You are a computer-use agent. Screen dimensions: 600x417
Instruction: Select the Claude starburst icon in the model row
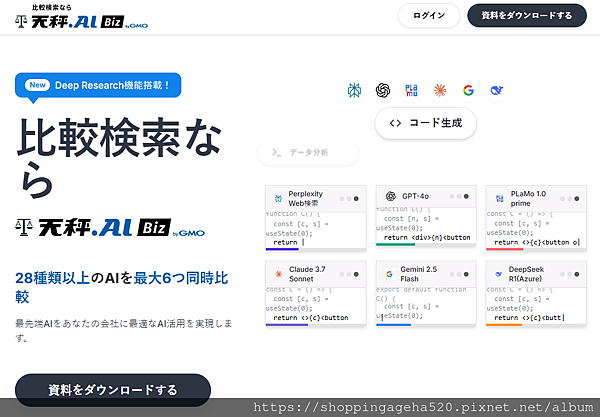click(x=440, y=91)
